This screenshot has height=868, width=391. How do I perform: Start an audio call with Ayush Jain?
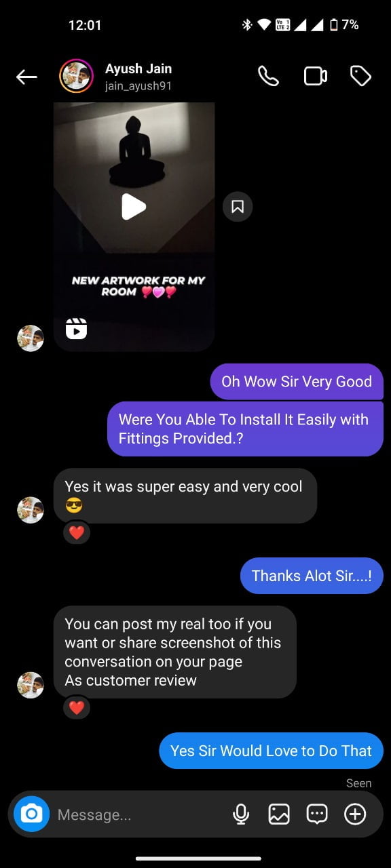point(268,76)
